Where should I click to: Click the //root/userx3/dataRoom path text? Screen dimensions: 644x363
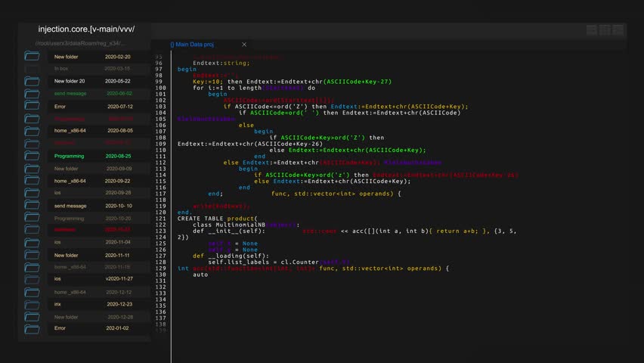pos(80,43)
